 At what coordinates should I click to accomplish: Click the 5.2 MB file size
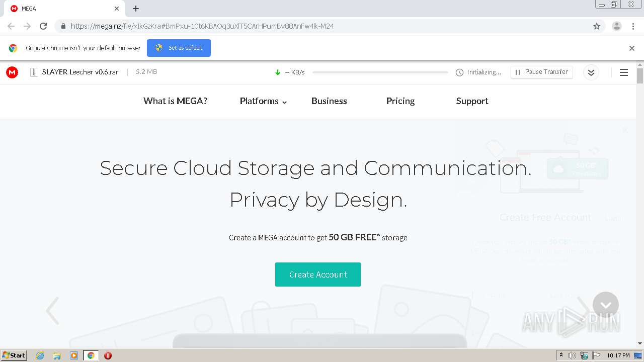146,72
